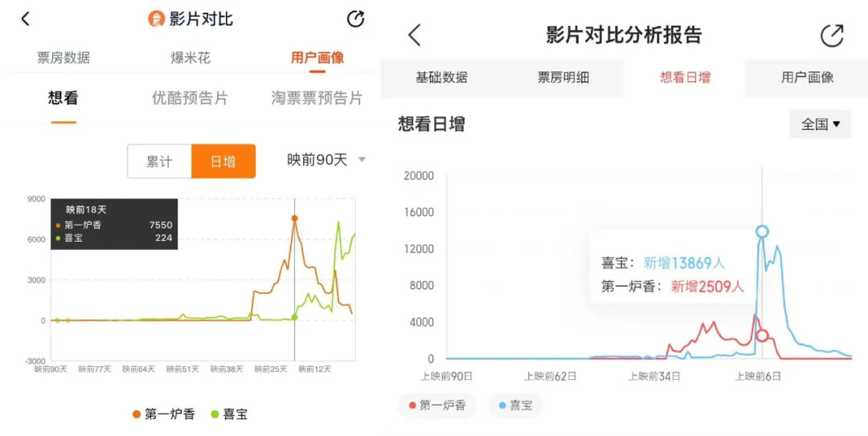Click the 20000 y-axis label
The width and height of the screenshot is (868, 436).
click(x=417, y=176)
